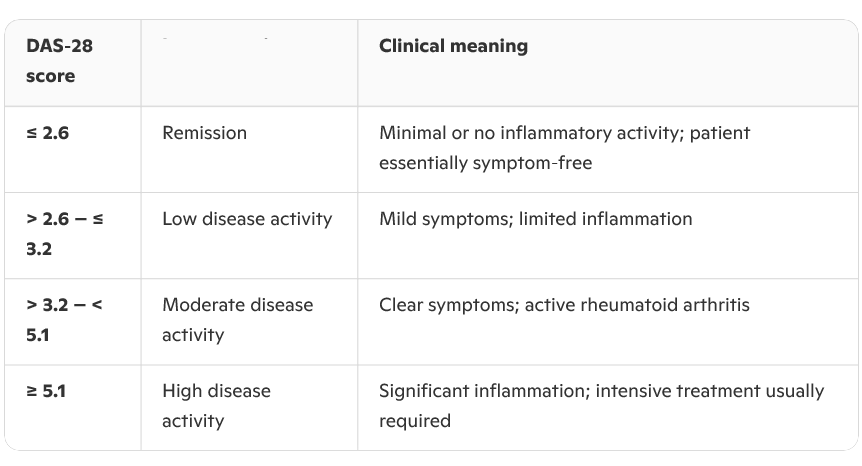Select the "≥ 5.1" score cell
Viewport: 862px width, 466px height.
pyautogui.click(x=46, y=391)
